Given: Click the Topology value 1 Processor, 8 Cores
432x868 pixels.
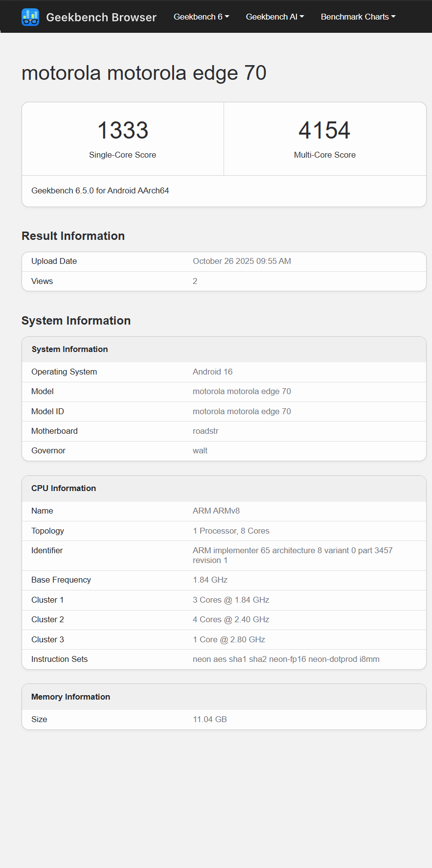Looking at the screenshot, I should click(x=231, y=531).
